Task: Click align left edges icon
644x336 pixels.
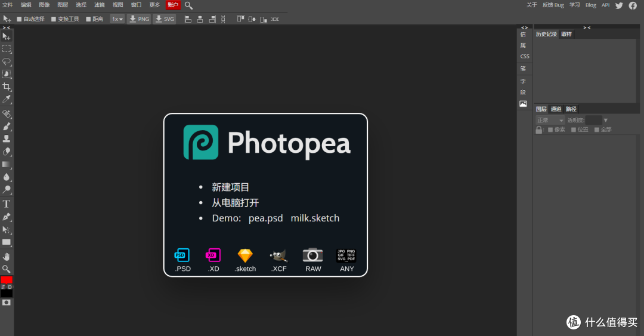Action: tap(188, 19)
